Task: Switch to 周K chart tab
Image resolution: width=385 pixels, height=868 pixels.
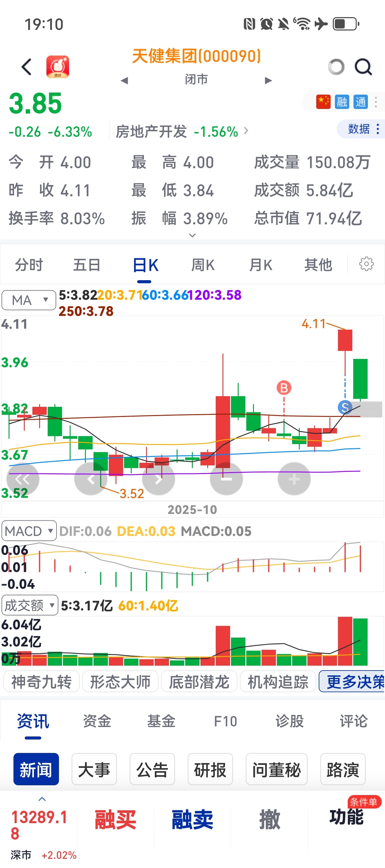Action: pyautogui.click(x=203, y=265)
